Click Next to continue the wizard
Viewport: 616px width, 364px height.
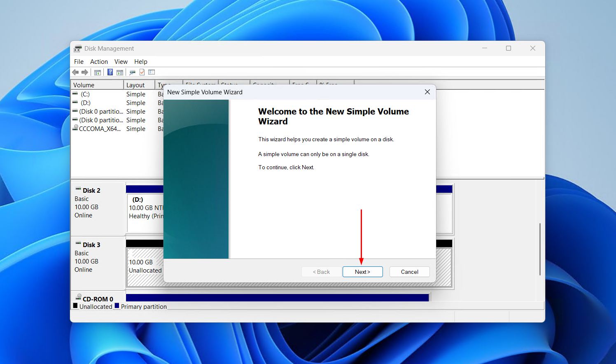(363, 272)
